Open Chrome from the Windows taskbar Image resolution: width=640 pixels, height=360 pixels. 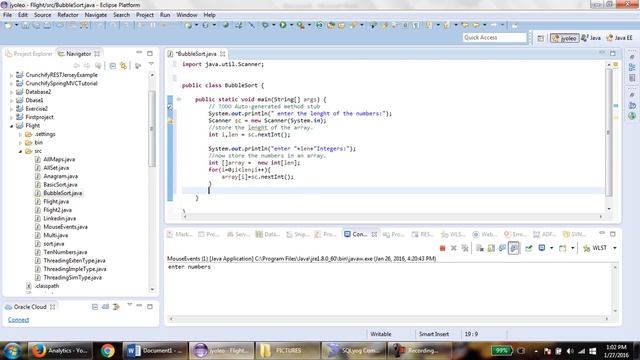tap(108, 351)
